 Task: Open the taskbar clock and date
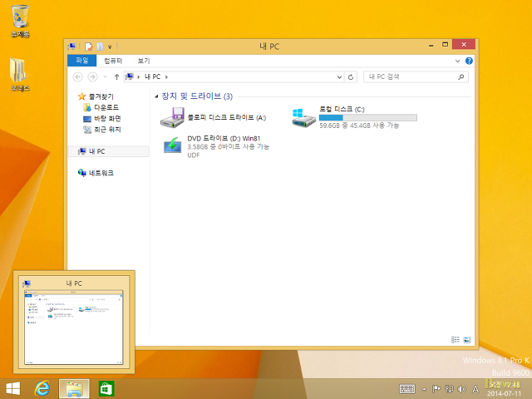point(505,389)
